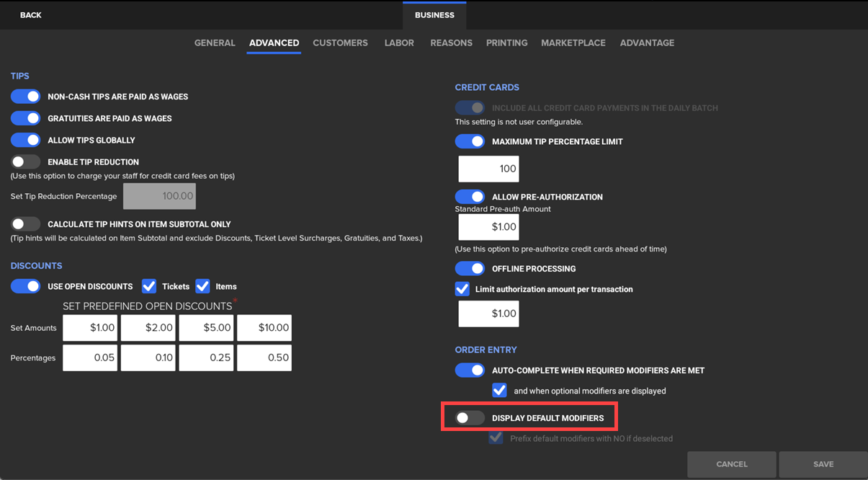Viewport: 868px width, 480px height.
Task: Uncheck the Items discount checkbox
Action: (202, 286)
